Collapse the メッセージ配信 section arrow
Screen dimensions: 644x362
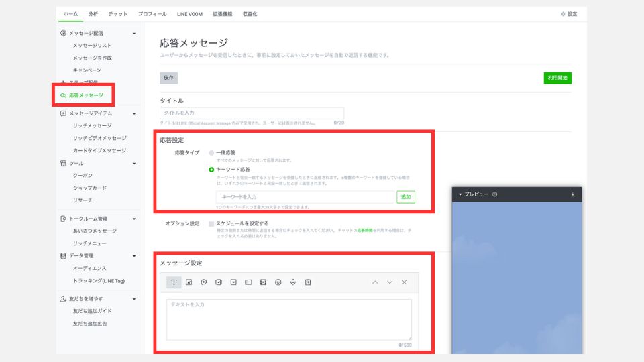pos(134,34)
